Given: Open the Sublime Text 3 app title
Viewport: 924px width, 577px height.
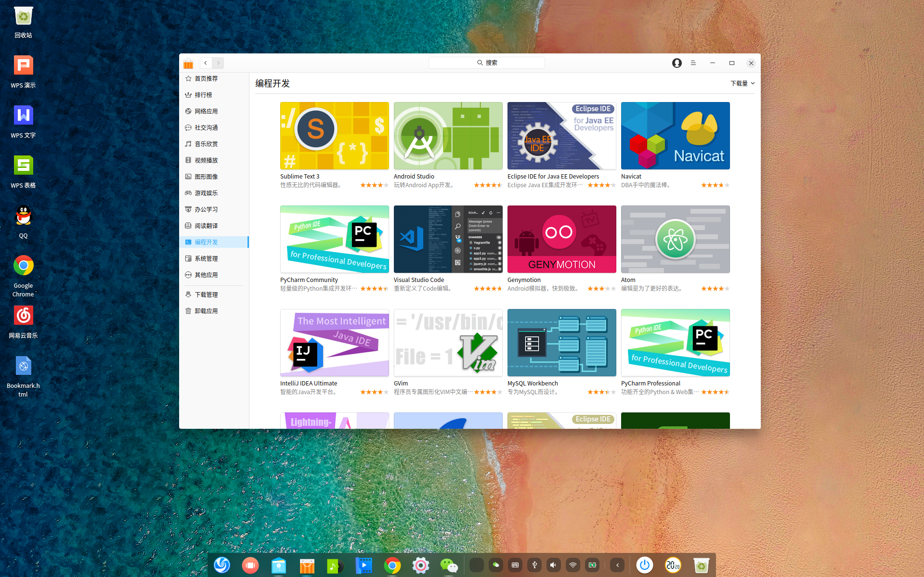Looking at the screenshot, I should coord(299,177).
